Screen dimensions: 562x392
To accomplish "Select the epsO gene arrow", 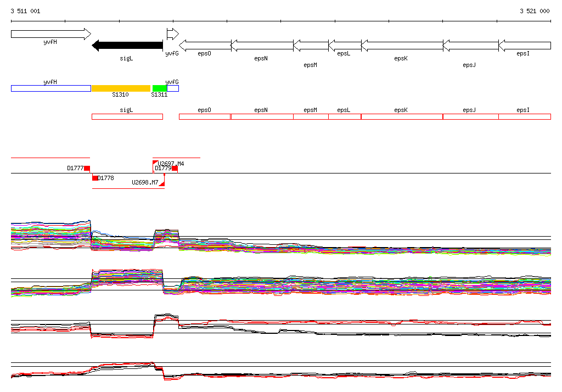I will [x=205, y=46].
